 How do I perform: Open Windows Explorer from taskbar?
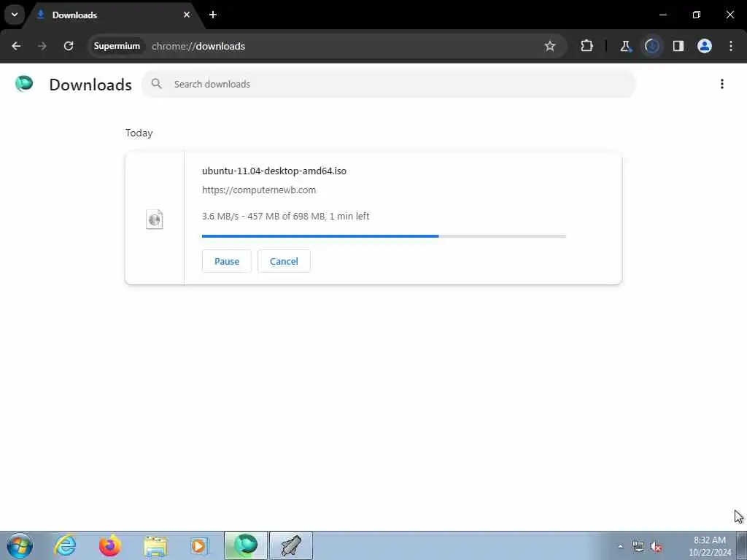point(155,545)
